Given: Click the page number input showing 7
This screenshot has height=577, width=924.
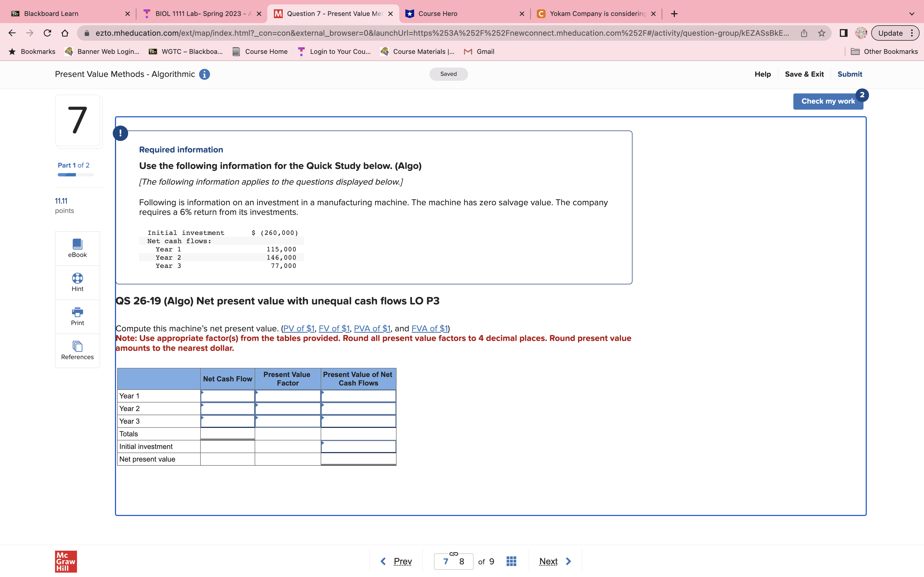Looking at the screenshot, I should pos(446,561).
